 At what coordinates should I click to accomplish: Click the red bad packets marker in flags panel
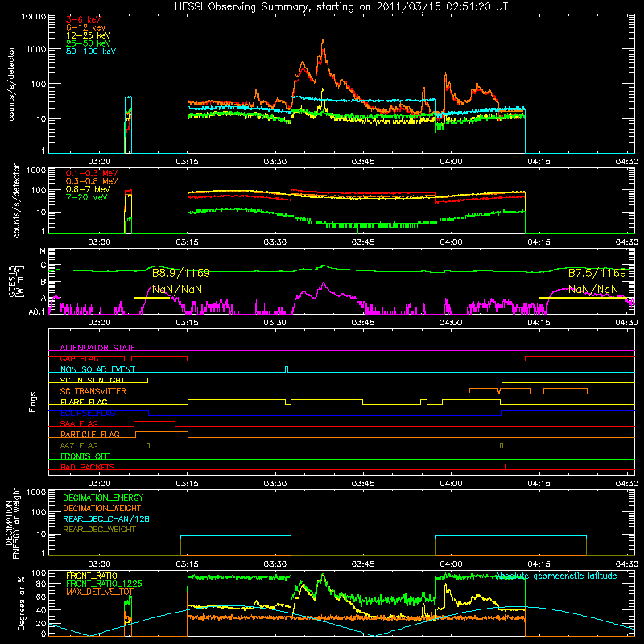(506, 467)
